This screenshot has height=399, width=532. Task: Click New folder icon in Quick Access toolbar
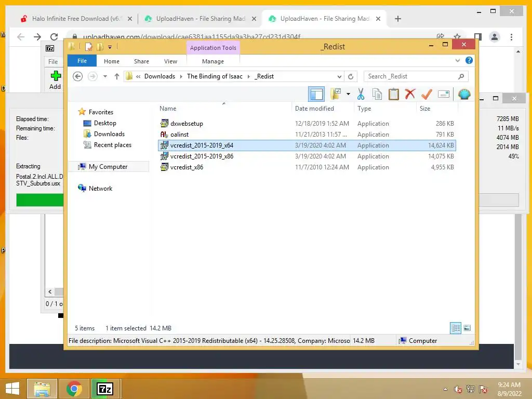(100, 47)
